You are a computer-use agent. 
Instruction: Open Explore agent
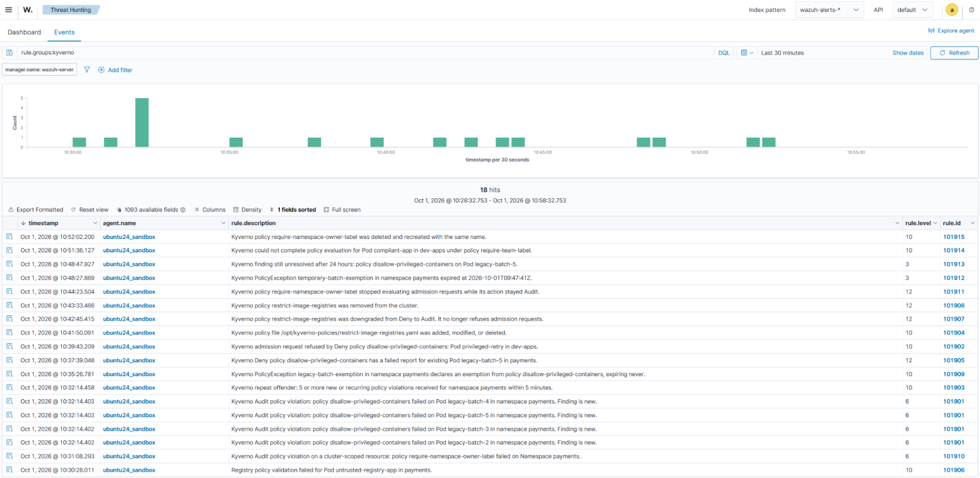951,30
